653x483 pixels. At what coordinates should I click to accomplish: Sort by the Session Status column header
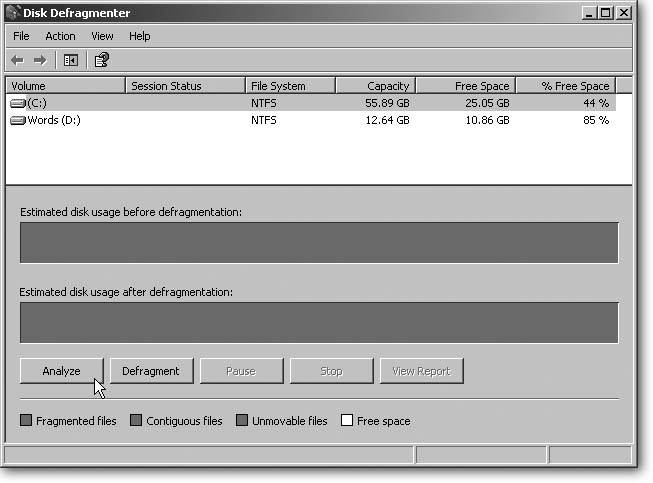click(x=185, y=86)
